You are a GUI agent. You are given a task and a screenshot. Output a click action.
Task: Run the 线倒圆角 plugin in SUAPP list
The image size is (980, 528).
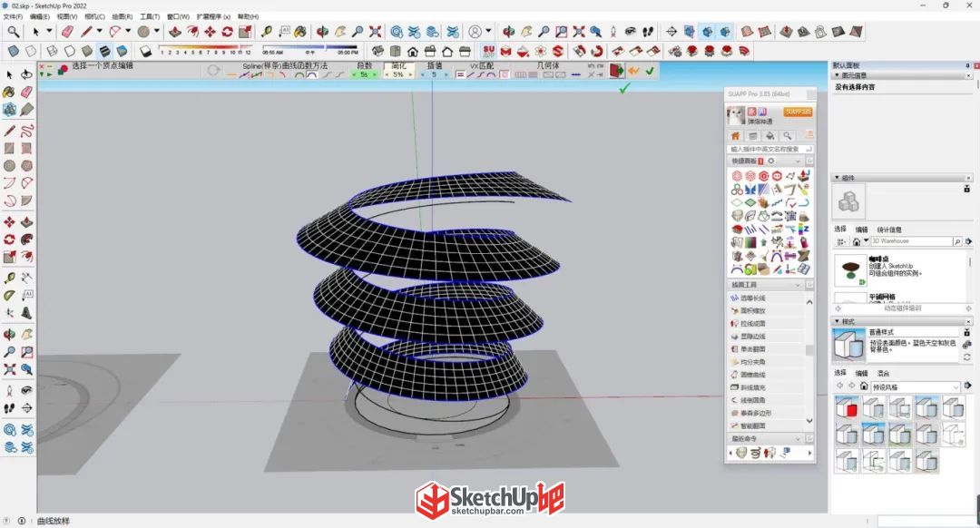753,400
